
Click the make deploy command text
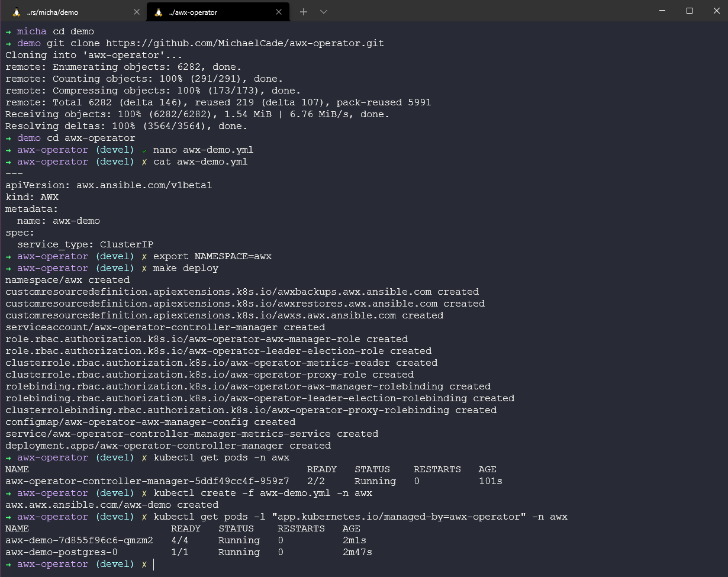[x=185, y=268]
